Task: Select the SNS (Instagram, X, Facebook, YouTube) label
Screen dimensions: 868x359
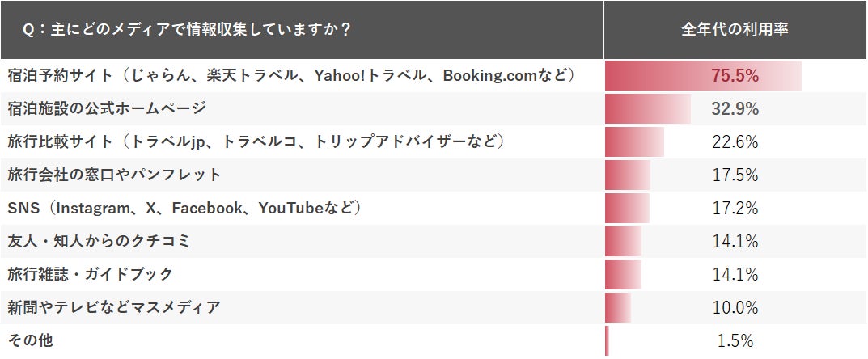Action: tap(184, 209)
